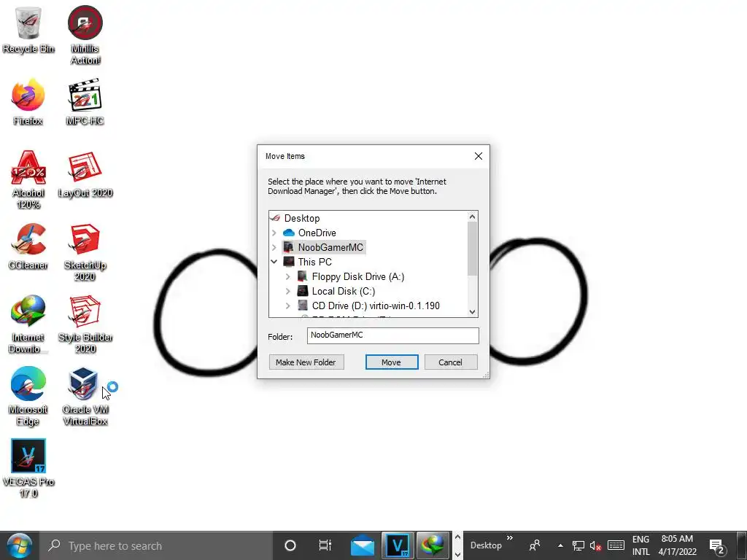Select the LayOut 2020 desktop icon
The image size is (747, 560).
pyautogui.click(x=85, y=174)
